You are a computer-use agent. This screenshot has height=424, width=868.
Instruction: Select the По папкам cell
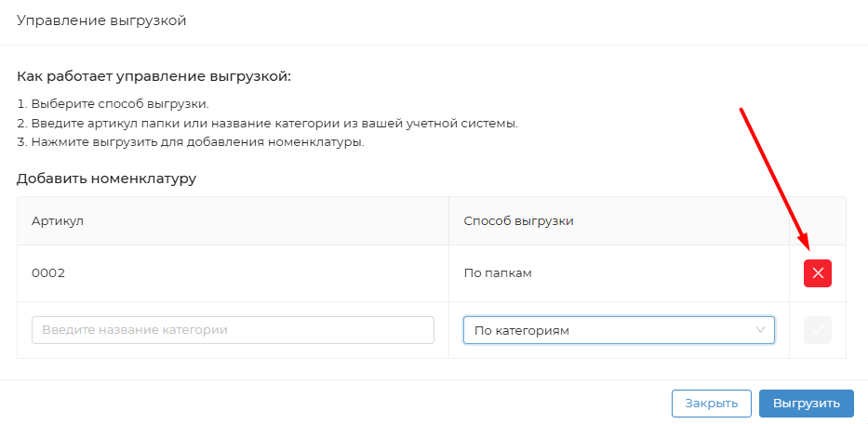[x=498, y=273]
